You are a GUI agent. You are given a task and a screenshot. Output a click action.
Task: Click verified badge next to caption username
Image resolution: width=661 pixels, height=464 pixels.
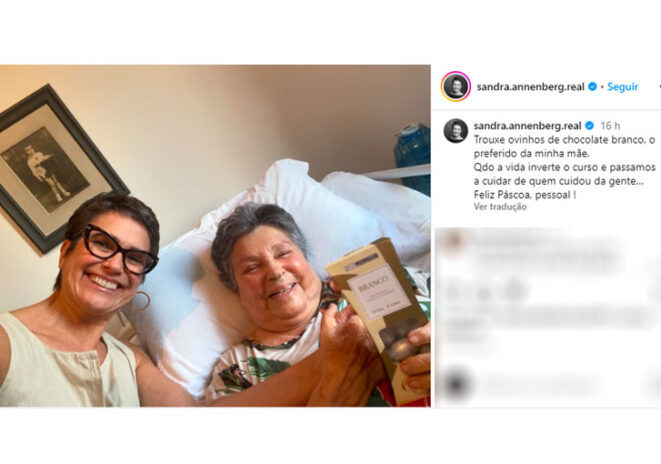pyautogui.click(x=590, y=126)
